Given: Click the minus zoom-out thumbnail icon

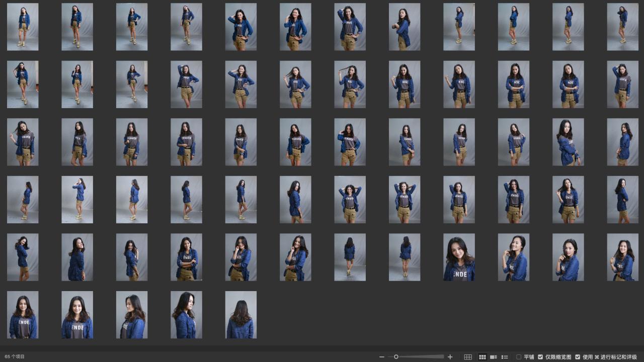Looking at the screenshot, I should click(382, 357).
